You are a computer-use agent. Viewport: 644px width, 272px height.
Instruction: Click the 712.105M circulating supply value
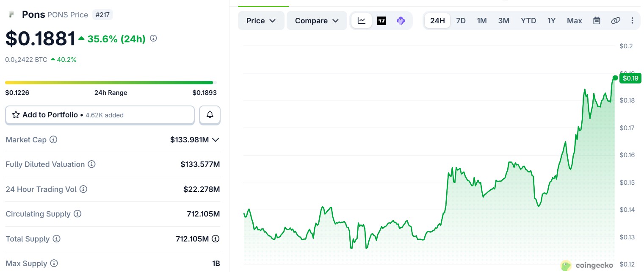point(203,214)
